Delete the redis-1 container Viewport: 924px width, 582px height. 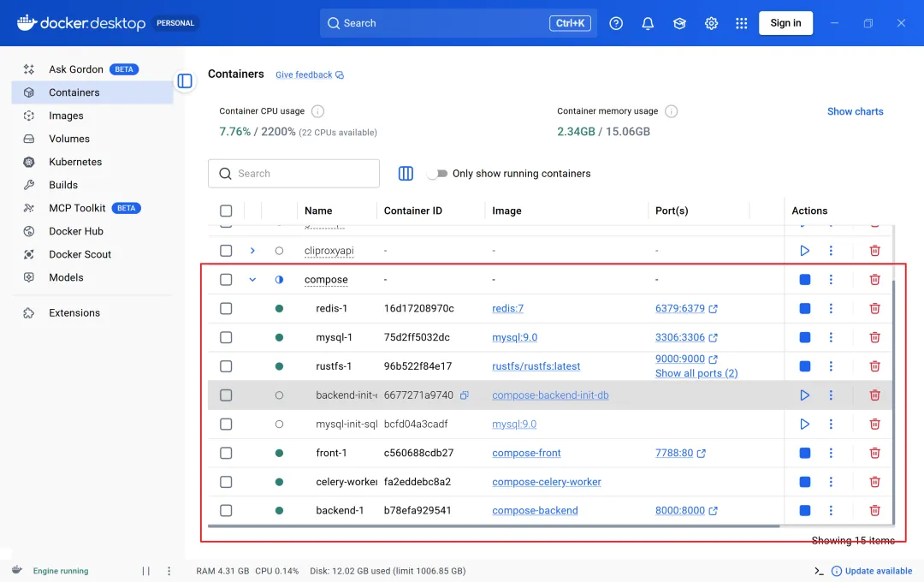coord(874,308)
